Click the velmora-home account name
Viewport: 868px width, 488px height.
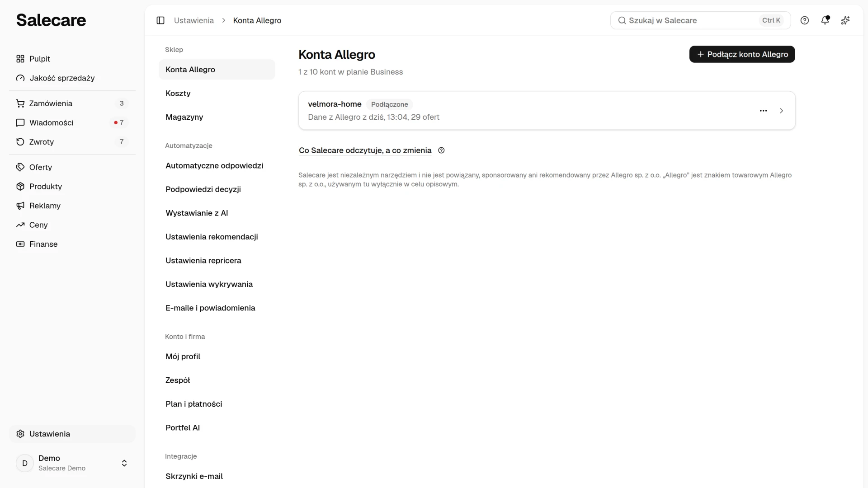point(335,104)
